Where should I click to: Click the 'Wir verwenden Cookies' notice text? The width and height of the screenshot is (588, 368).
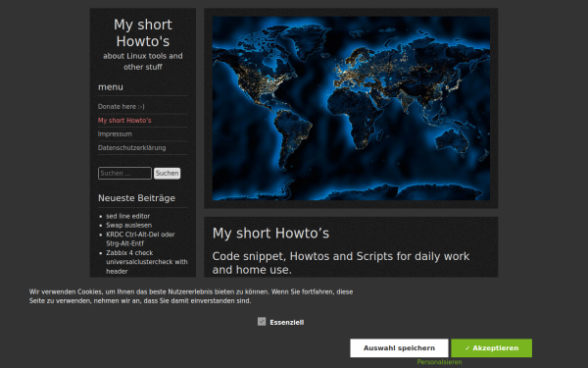(191, 296)
